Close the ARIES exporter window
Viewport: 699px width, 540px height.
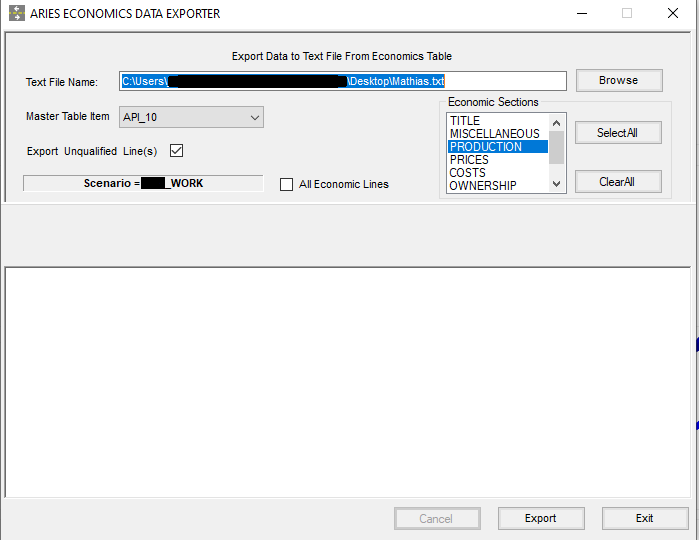coord(673,13)
